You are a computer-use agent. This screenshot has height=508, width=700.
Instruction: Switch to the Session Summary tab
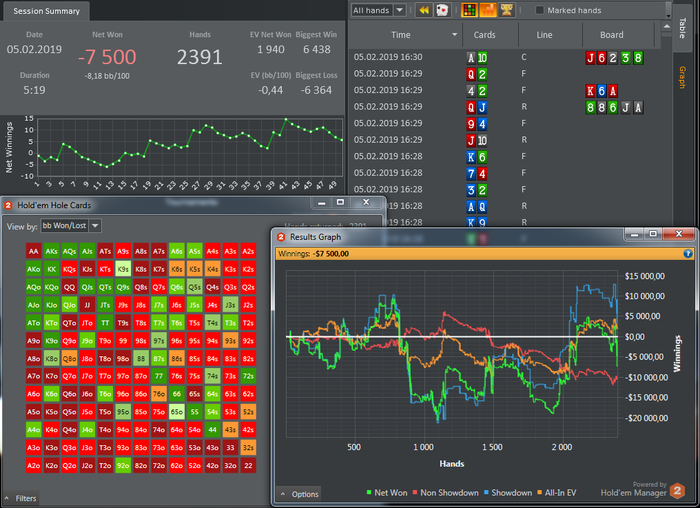point(46,11)
